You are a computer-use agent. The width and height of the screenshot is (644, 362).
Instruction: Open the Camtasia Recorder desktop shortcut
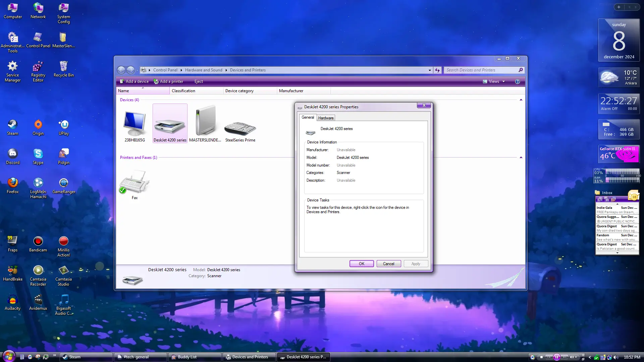tap(38, 276)
